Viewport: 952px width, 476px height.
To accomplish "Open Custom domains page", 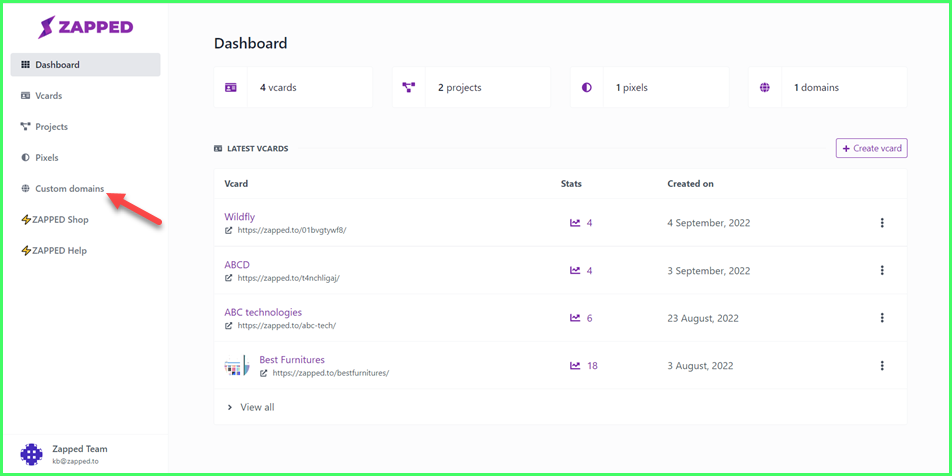I will point(69,189).
